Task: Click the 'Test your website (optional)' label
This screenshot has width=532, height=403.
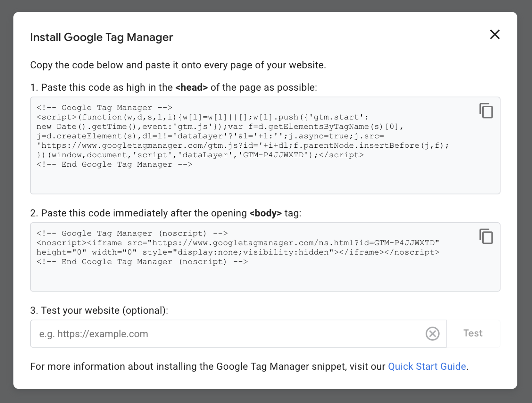Action: point(99,310)
